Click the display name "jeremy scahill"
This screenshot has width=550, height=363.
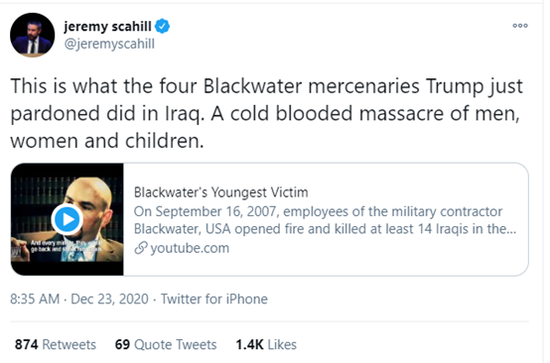[x=107, y=27]
